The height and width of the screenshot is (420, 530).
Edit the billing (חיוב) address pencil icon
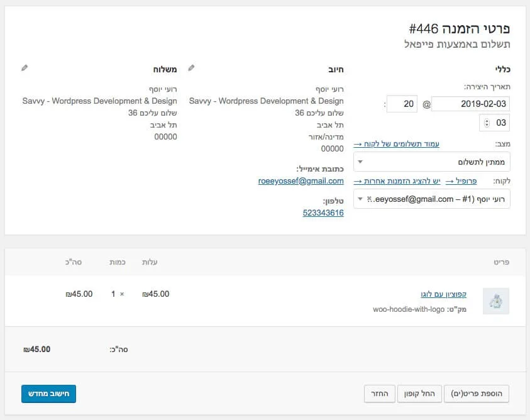(x=191, y=68)
